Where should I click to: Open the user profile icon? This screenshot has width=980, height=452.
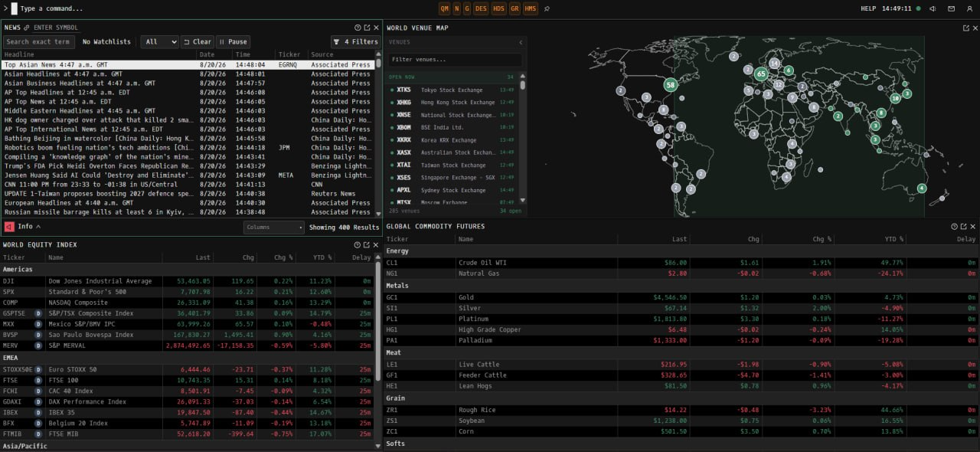pos(969,8)
